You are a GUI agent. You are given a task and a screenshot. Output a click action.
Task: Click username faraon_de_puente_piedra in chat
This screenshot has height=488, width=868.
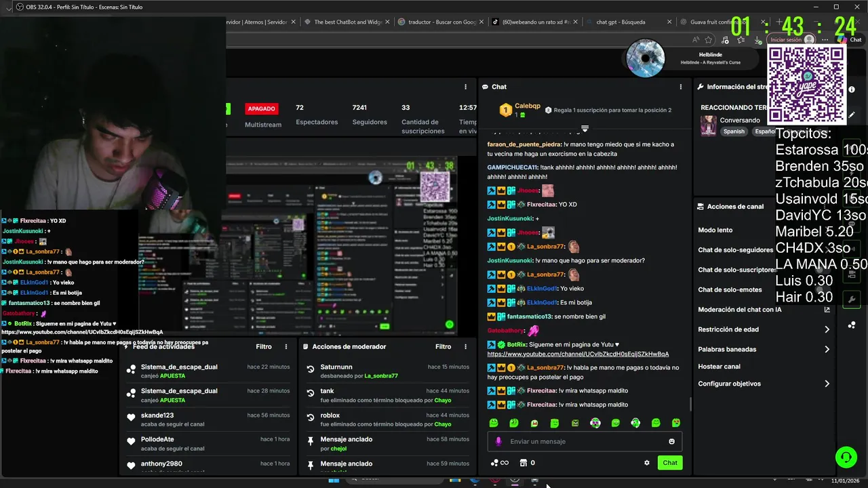point(524,144)
